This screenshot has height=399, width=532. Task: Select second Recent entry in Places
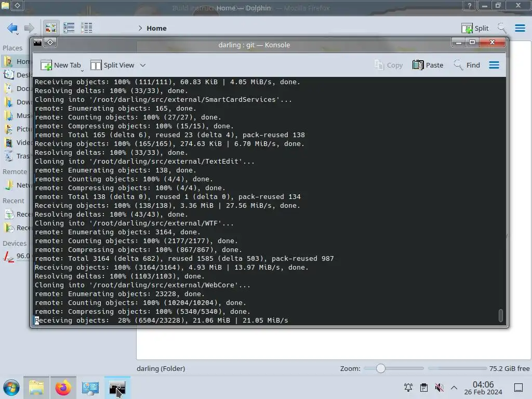click(x=16, y=228)
